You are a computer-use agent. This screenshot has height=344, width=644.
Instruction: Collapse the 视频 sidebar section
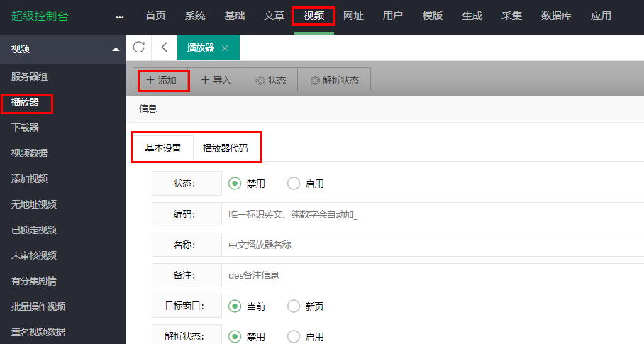(x=116, y=49)
